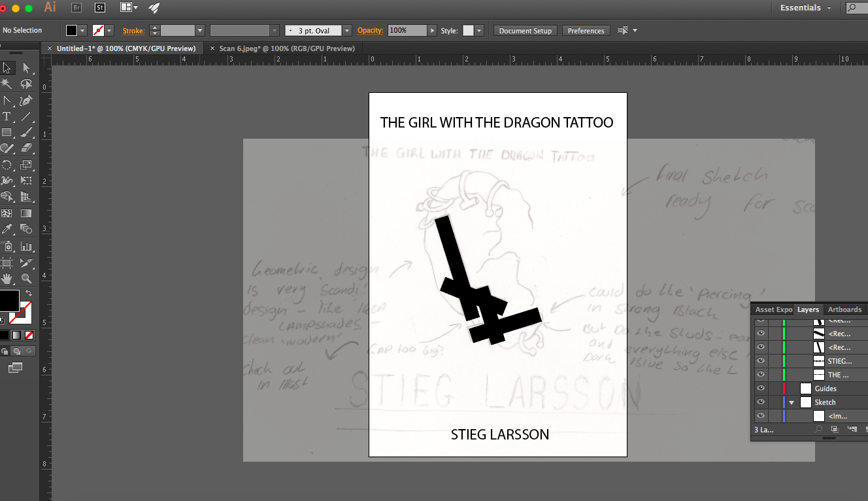Toggle lock box of the Sketch layer

[x=774, y=402]
